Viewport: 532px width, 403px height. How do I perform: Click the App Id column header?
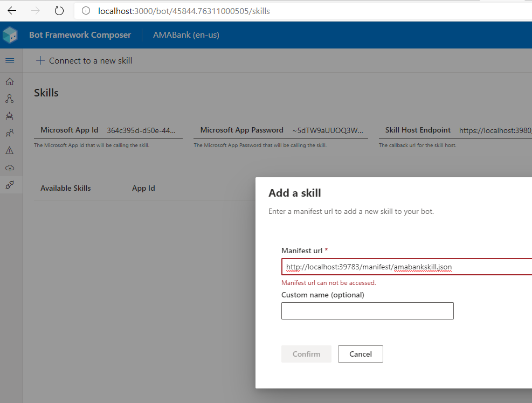coord(143,188)
